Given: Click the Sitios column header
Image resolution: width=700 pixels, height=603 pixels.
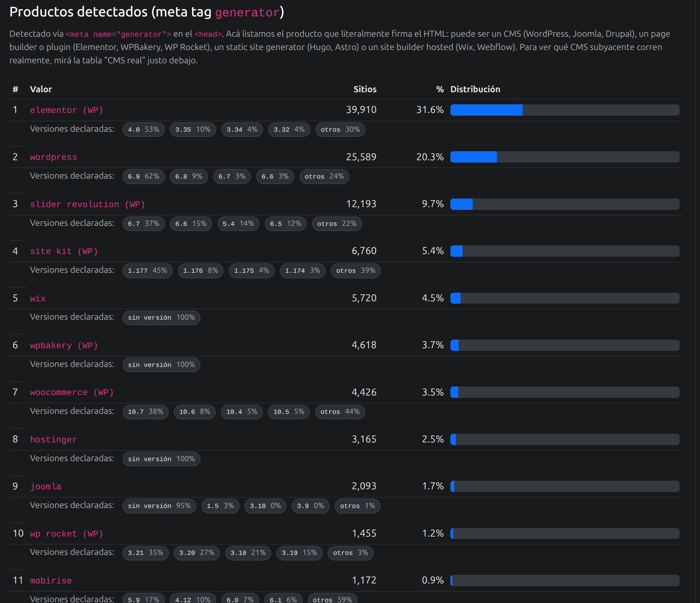Looking at the screenshot, I should 365,89.
